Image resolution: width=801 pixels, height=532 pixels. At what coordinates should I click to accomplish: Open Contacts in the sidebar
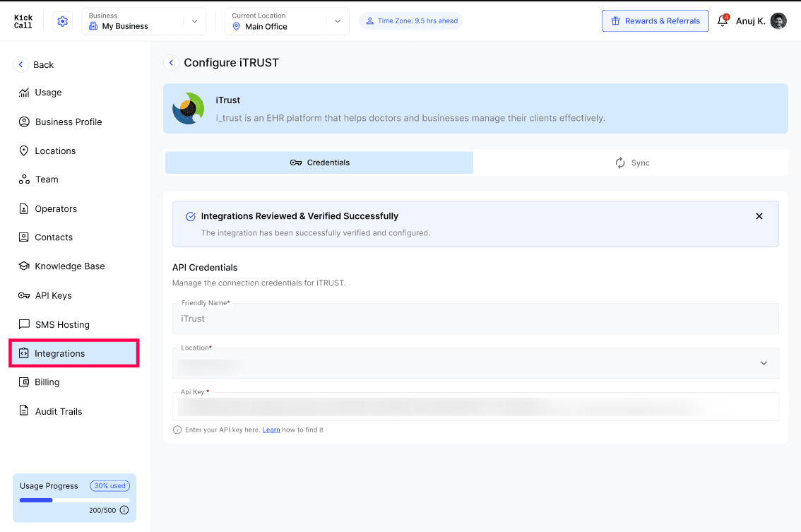74,237
